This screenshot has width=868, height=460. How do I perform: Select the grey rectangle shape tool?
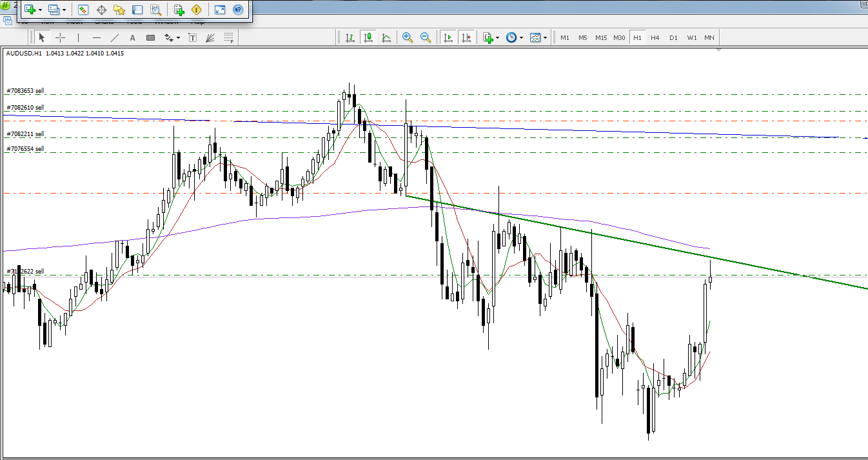pyautogui.click(x=151, y=37)
